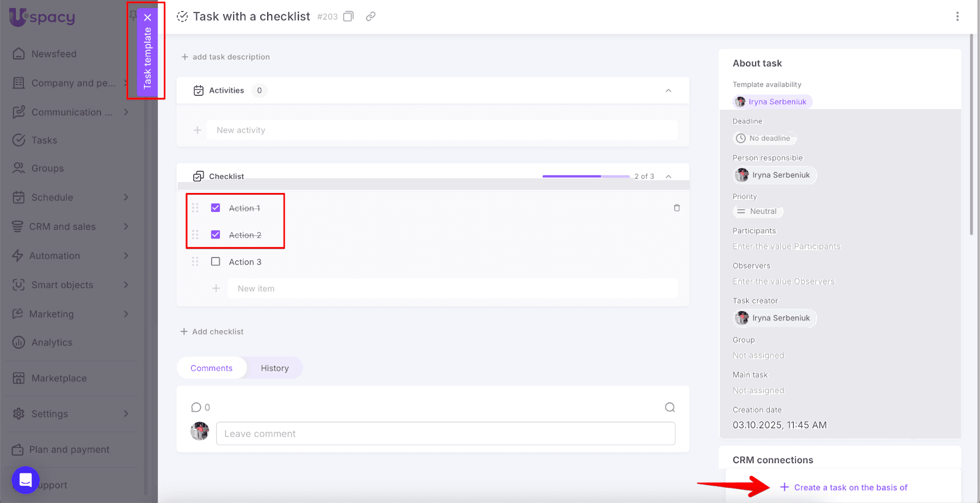Viewport: 980px width, 503px height.
Task: Click the copy icon beside task #203
Action: click(x=349, y=17)
